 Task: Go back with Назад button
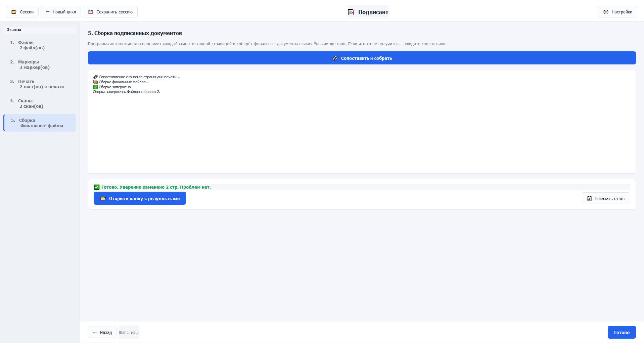pyautogui.click(x=102, y=332)
